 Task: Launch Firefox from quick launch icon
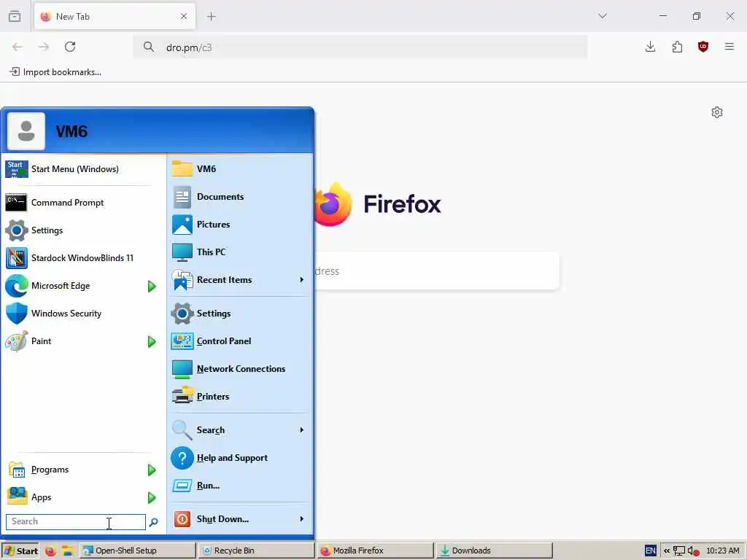point(50,551)
